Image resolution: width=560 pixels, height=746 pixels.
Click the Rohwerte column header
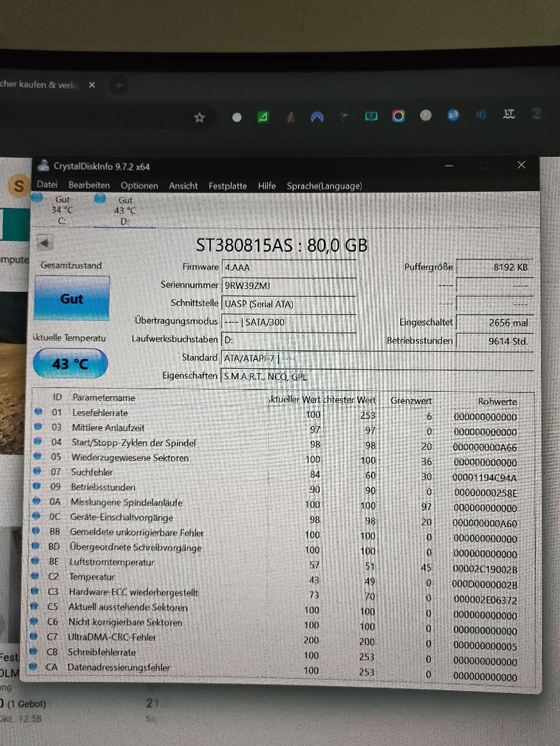(497, 402)
